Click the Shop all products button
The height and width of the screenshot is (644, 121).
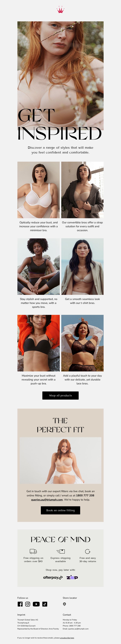click(x=60, y=396)
